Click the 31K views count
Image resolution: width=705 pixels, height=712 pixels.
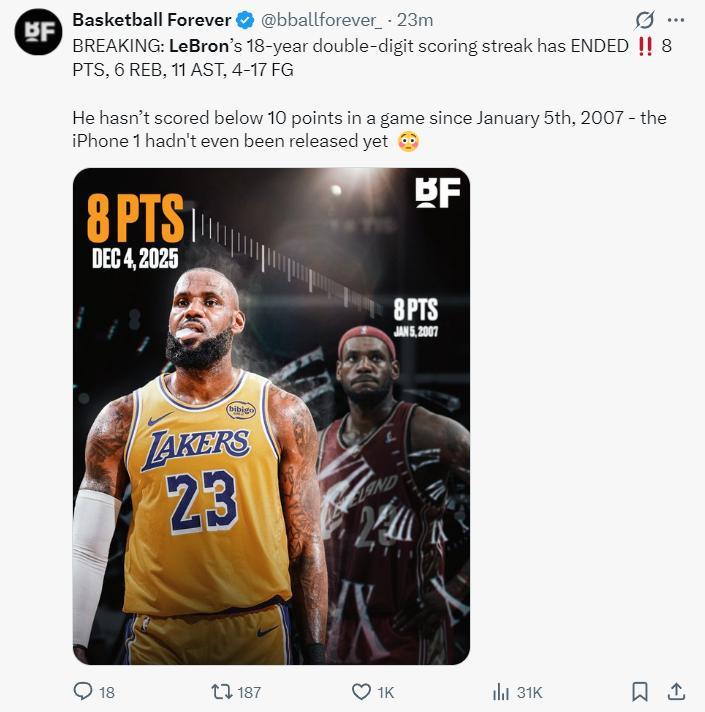(x=529, y=691)
